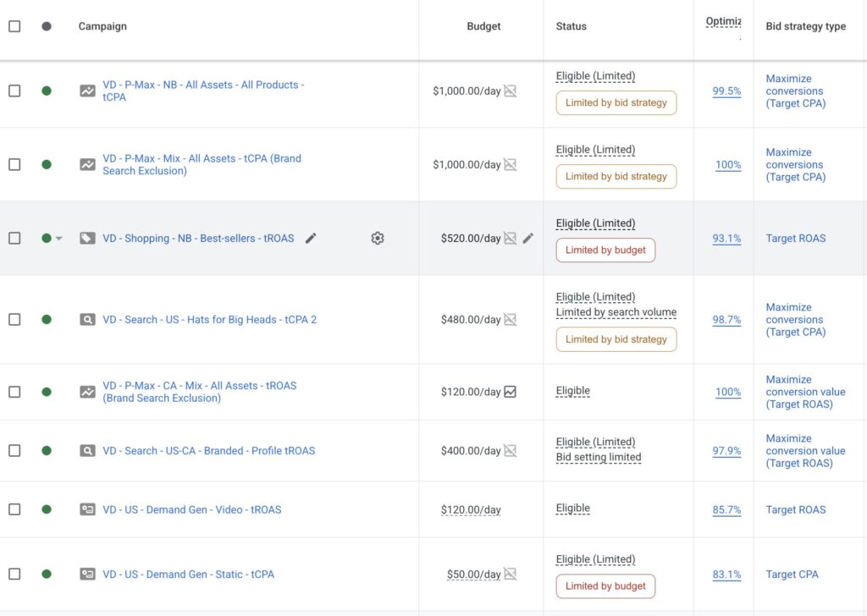Select checkbox for Hats for Big Heads campaign

click(x=15, y=319)
